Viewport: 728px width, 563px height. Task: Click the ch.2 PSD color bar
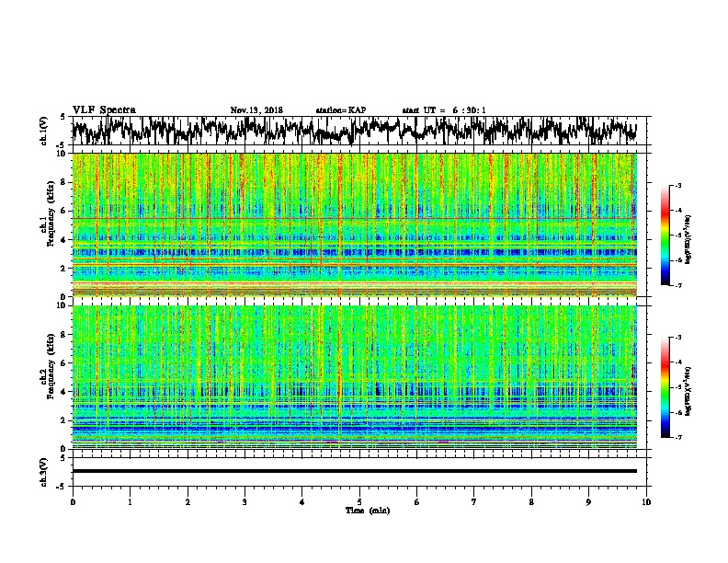(x=665, y=387)
